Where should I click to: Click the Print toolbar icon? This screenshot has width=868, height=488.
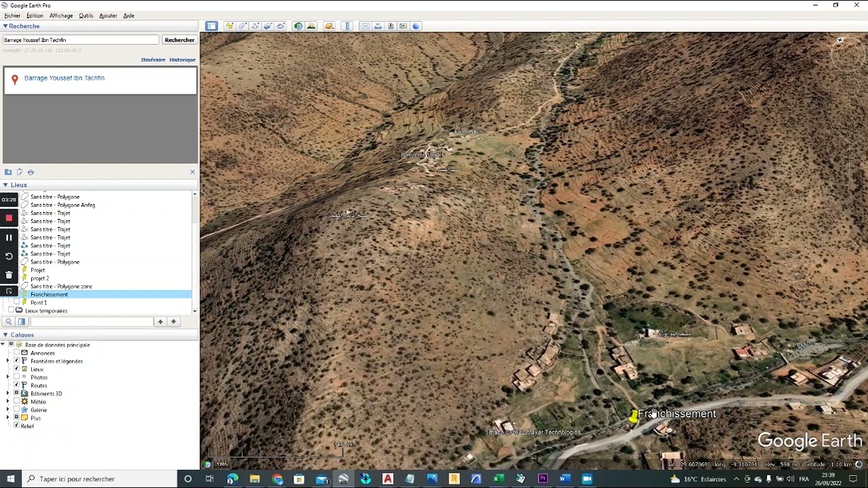point(378,26)
